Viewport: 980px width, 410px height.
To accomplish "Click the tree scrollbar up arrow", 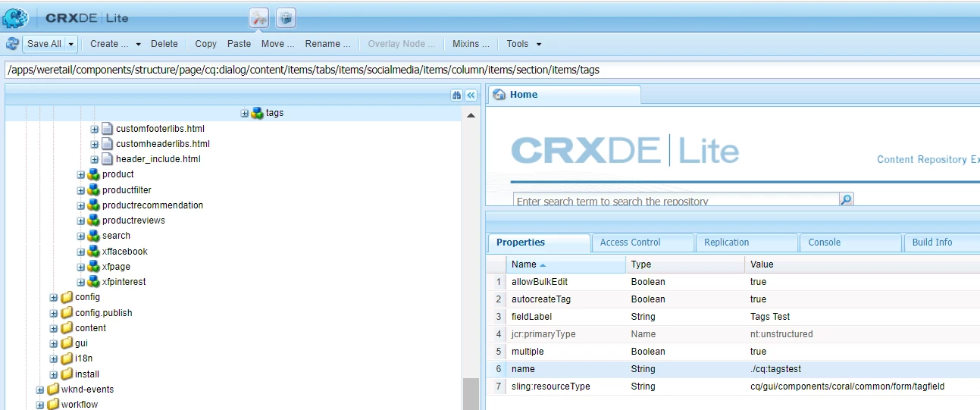I will coord(471,115).
